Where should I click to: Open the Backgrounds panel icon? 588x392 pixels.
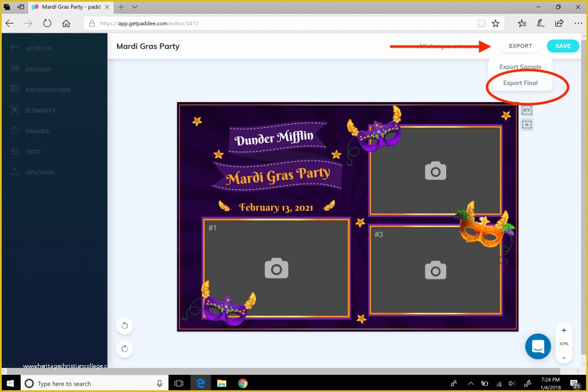(x=14, y=89)
